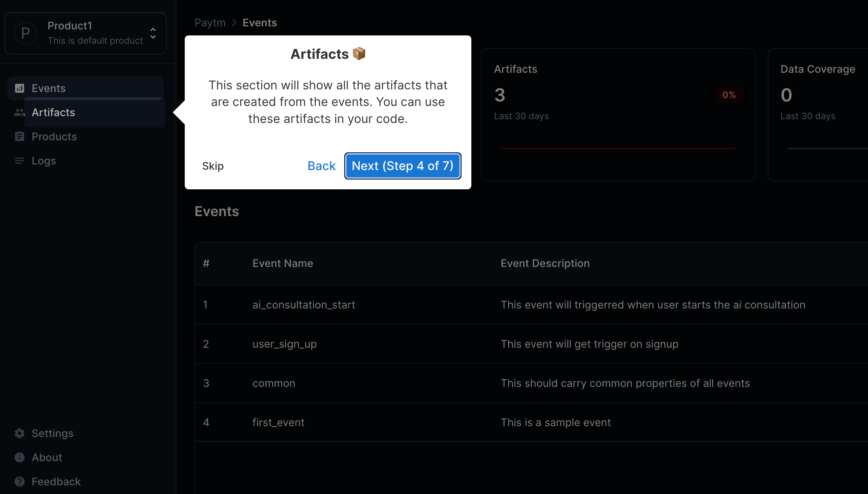Click the Data Coverage value 0
Image resolution: width=868 pixels, height=494 pixels.
(x=786, y=95)
